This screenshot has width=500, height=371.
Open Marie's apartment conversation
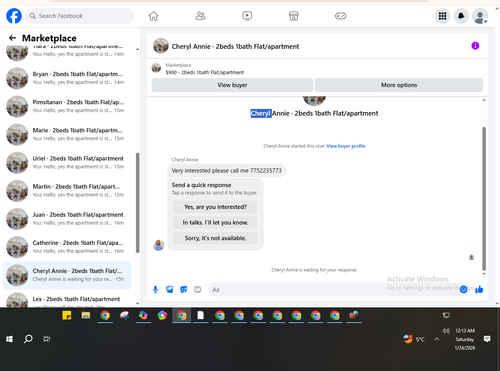68,134
